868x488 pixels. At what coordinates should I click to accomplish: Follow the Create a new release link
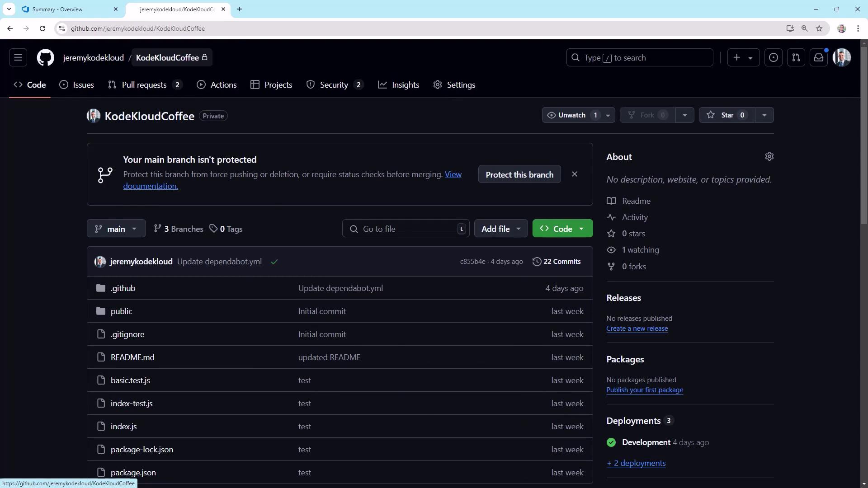tap(637, 328)
